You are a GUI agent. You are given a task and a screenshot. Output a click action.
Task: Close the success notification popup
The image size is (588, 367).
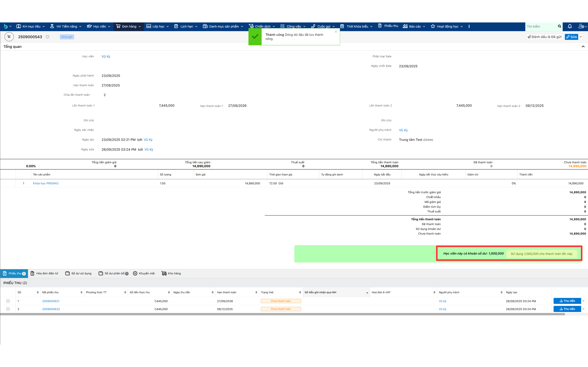[x=336, y=32]
